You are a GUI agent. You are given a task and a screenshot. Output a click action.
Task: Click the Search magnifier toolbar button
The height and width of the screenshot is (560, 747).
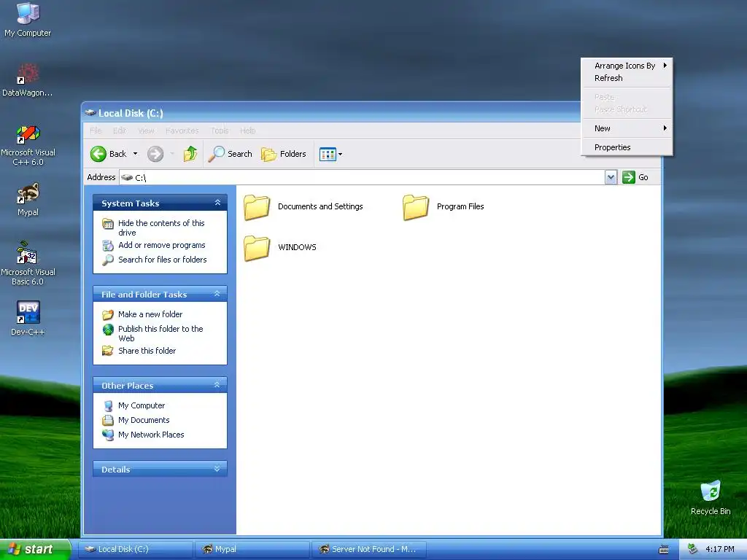click(x=230, y=154)
